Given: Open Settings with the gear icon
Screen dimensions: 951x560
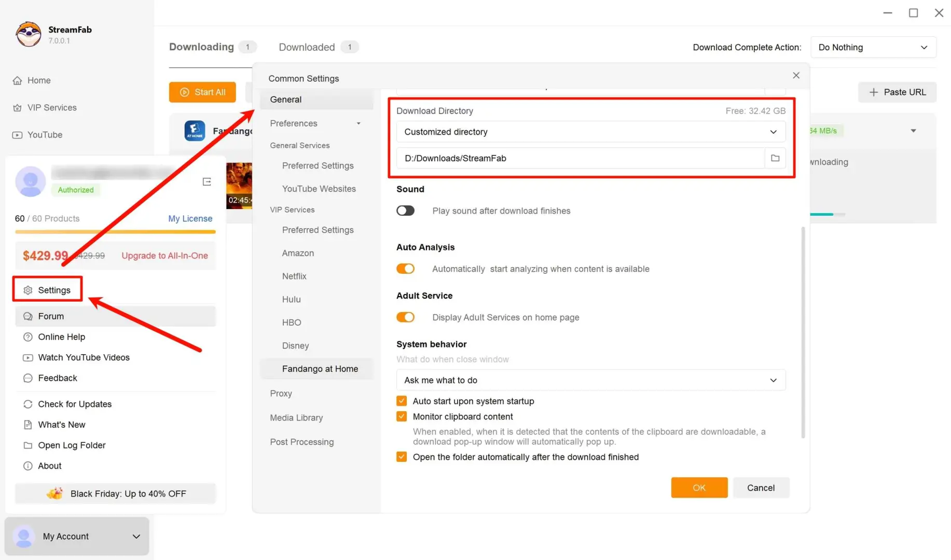Looking at the screenshot, I should [47, 290].
